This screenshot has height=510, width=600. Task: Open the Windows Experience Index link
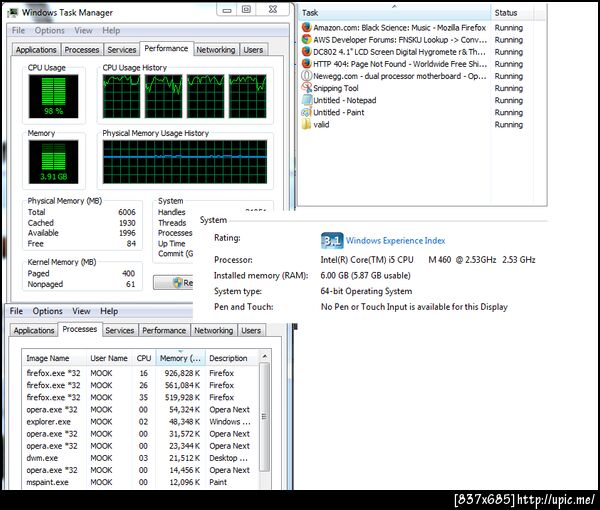click(395, 241)
